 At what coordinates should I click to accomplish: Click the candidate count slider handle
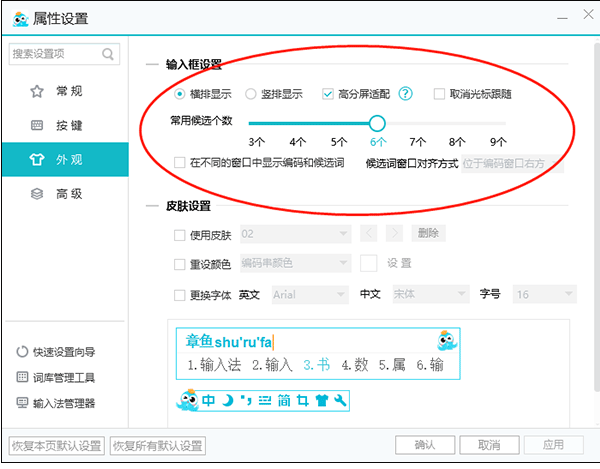tap(377, 123)
